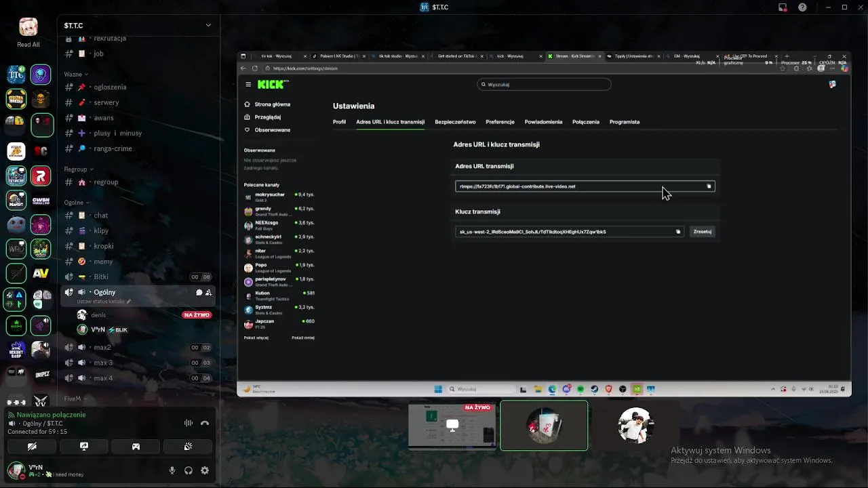Copy the stream key with copy icon
This screenshot has height=488, width=868.
(x=678, y=232)
